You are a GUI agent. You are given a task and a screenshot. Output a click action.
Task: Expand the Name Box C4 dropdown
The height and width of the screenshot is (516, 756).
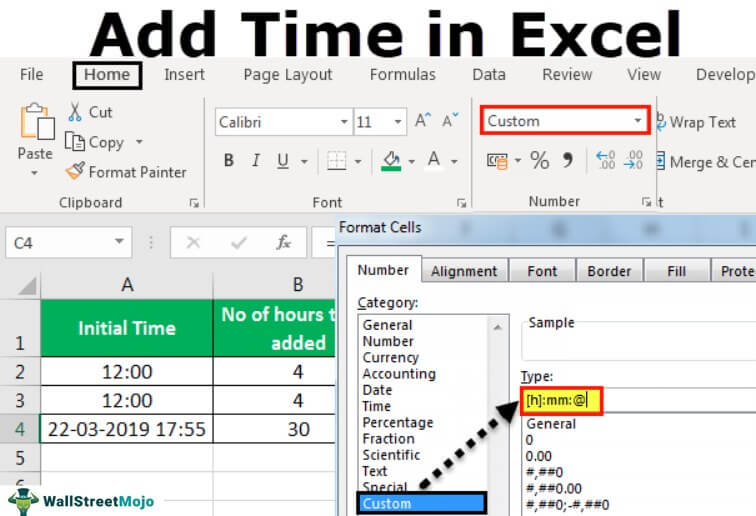point(119,241)
